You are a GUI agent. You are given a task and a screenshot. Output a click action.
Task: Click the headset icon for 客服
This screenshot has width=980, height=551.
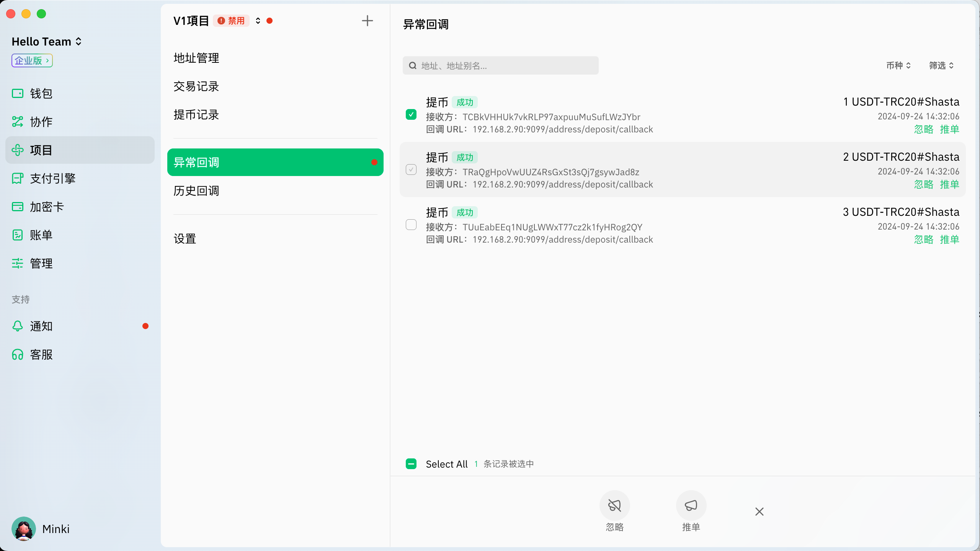(x=18, y=355)
